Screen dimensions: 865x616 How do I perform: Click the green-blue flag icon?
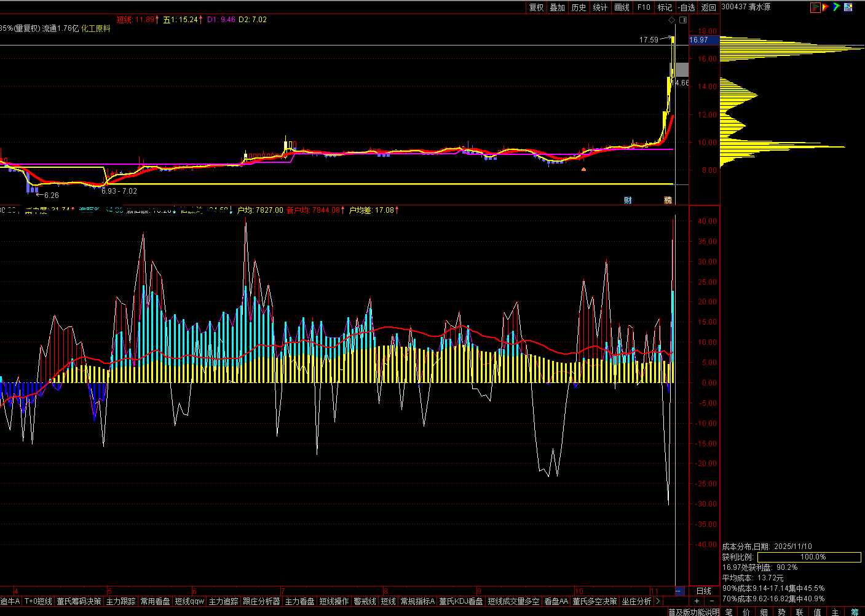point(836,7)
